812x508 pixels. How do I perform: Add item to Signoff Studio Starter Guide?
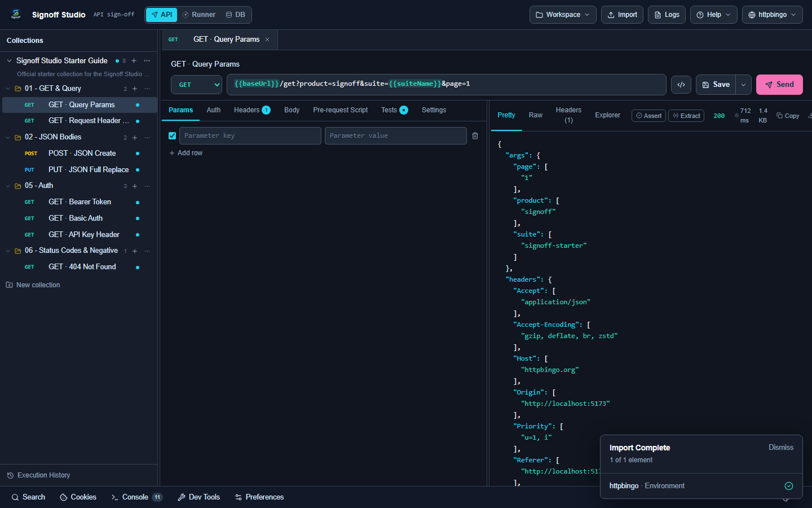click(x=134, y=61)
